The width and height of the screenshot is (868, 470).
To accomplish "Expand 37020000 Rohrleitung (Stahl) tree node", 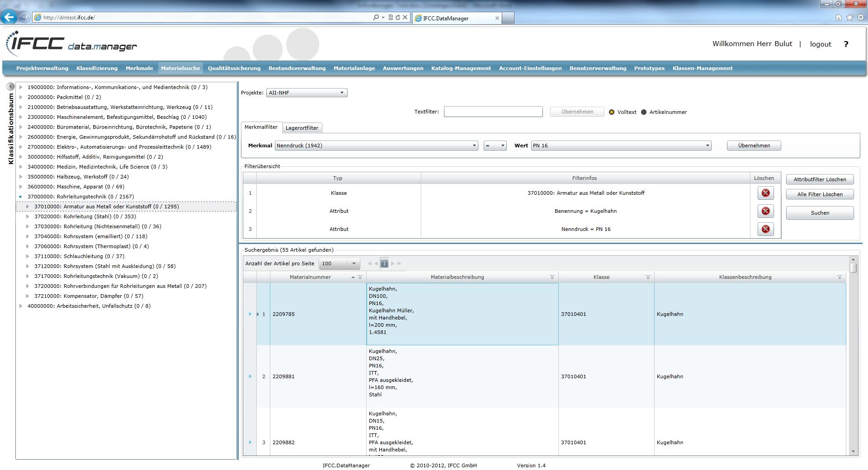I will 28,216.
